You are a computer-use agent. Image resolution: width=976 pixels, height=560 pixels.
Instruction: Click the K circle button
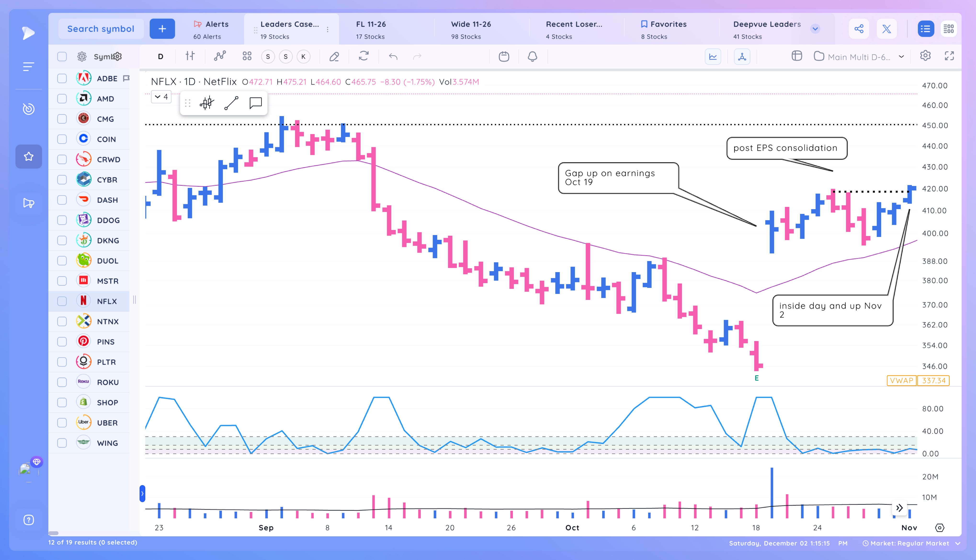click(303, 56)
